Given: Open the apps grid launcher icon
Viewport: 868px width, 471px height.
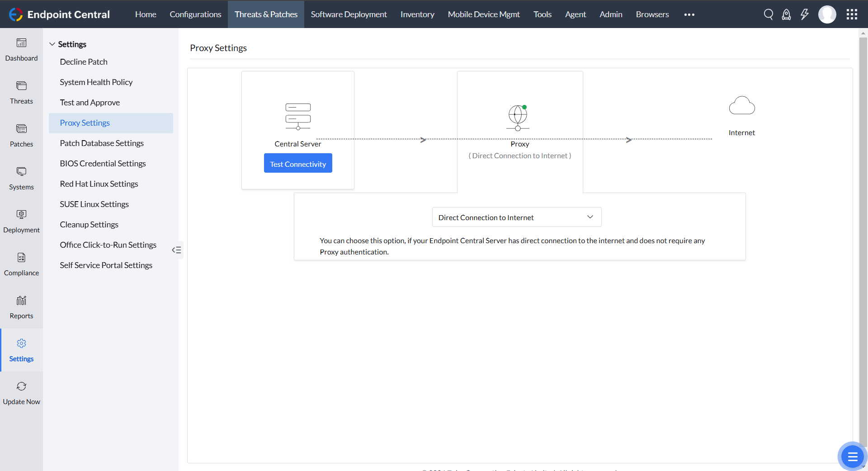Looking at the screenshot, I should point(852,14).
